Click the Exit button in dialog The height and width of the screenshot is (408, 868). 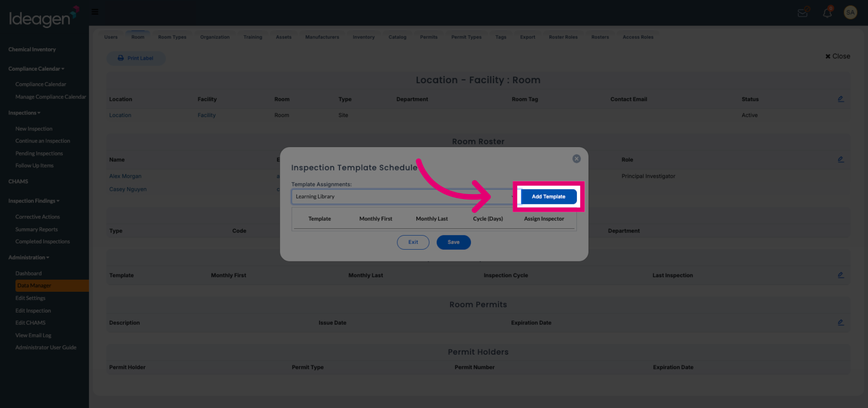pyautogui.click(x=413, y=242)
